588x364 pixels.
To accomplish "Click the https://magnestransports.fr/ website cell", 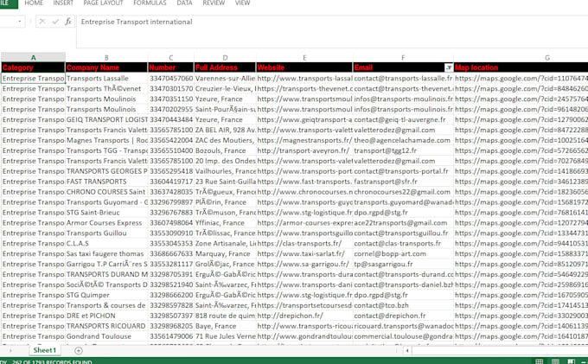I will (x=304, y=140).
